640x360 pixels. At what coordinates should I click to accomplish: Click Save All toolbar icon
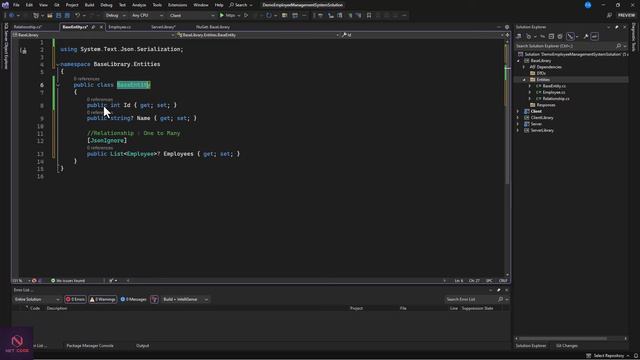[x=67, y=16]
